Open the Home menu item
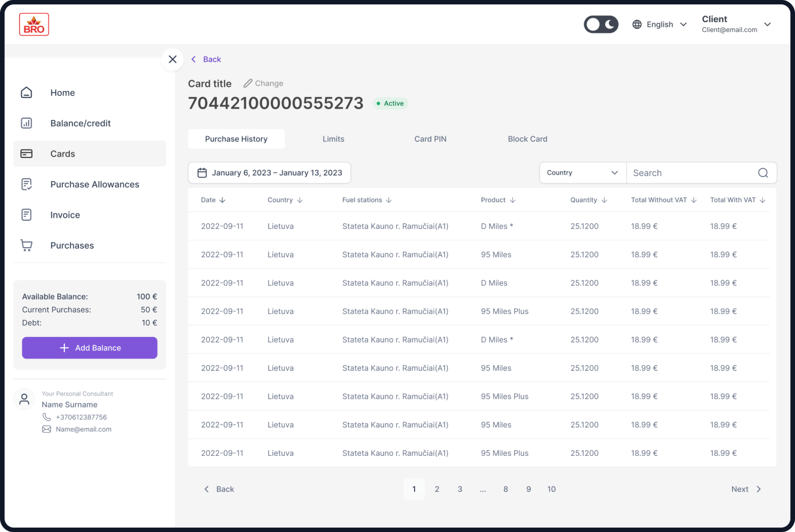 89,92
